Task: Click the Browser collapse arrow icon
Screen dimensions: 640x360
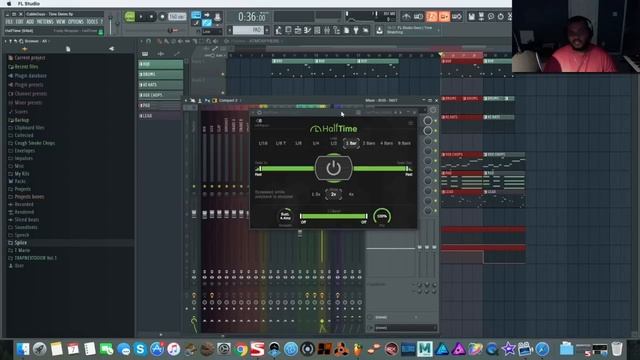Action: click(x=111, y=49)
